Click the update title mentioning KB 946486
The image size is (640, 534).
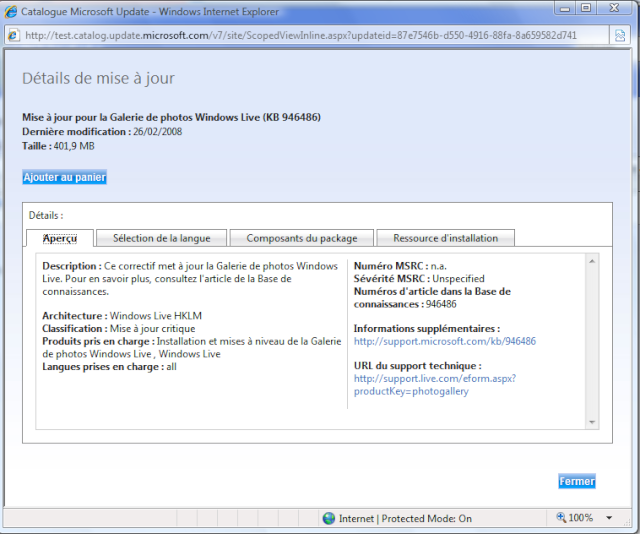[171, 118]
